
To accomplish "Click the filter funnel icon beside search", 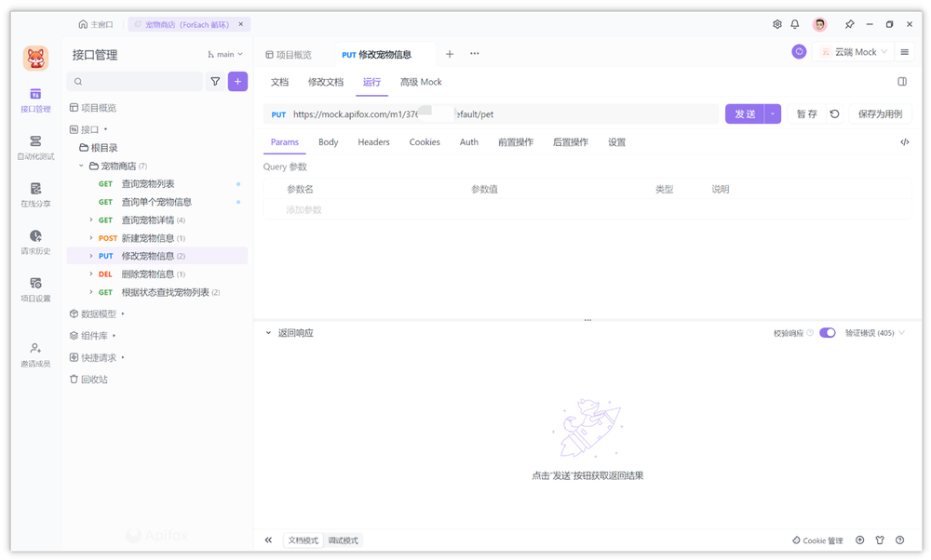I will [x=215, y=82].
